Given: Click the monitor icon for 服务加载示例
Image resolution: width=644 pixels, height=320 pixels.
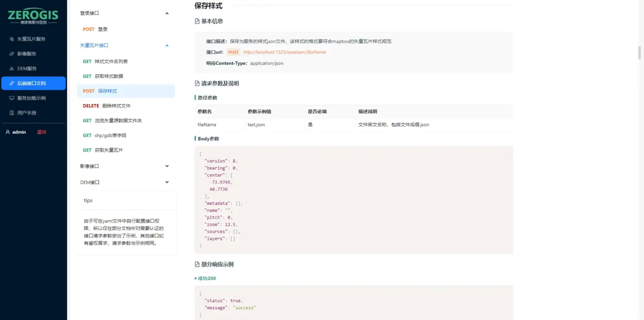Looking at the screenshot, I should click(x=12, y=98).
